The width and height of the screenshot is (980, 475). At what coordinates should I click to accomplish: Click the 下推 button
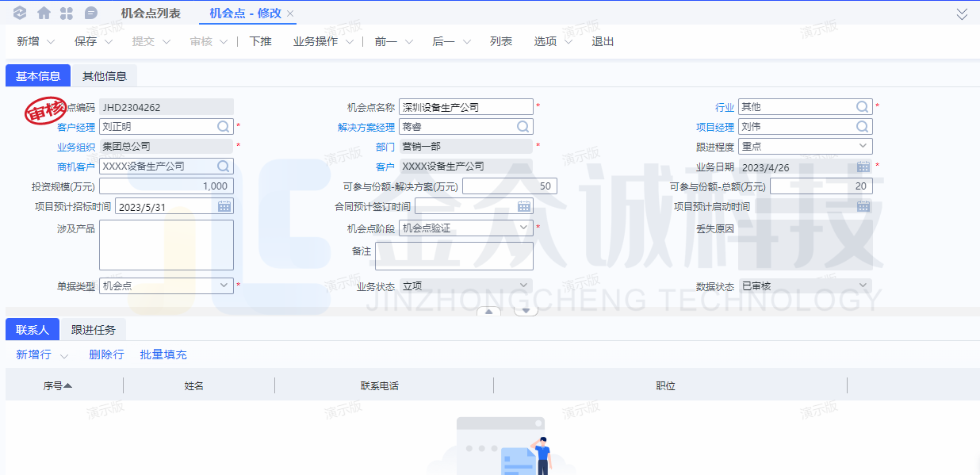[x=260, y=41]
